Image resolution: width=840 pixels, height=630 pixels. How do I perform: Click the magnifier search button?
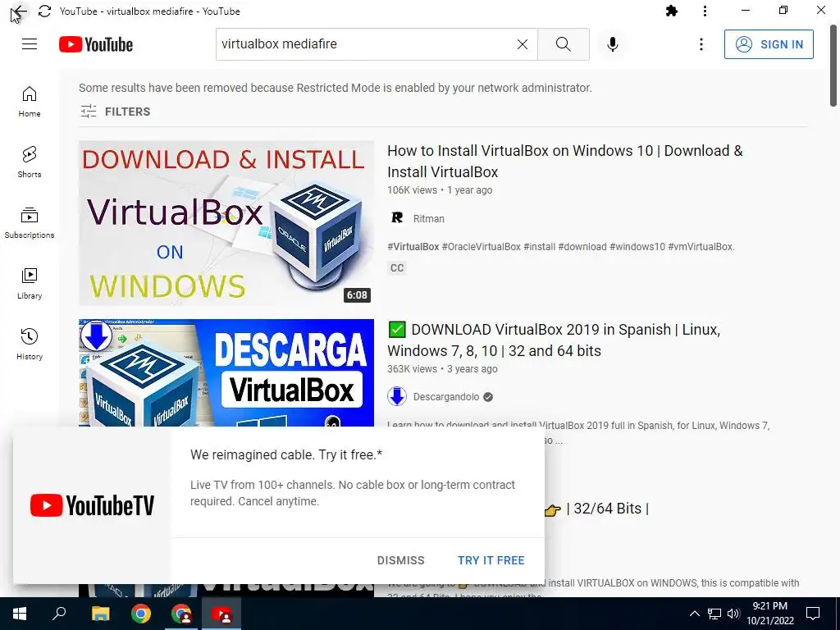click(563, 44)
